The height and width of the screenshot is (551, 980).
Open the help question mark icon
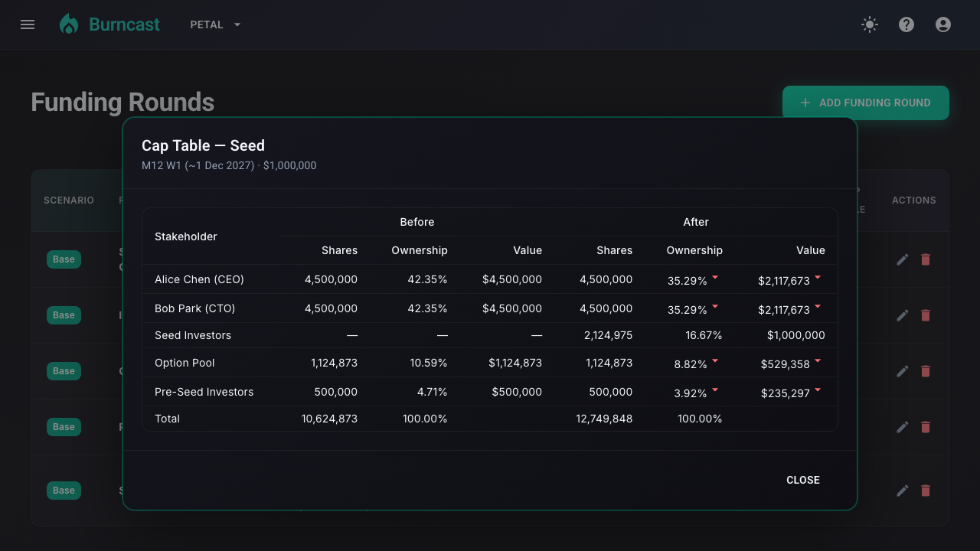(906, 24)
